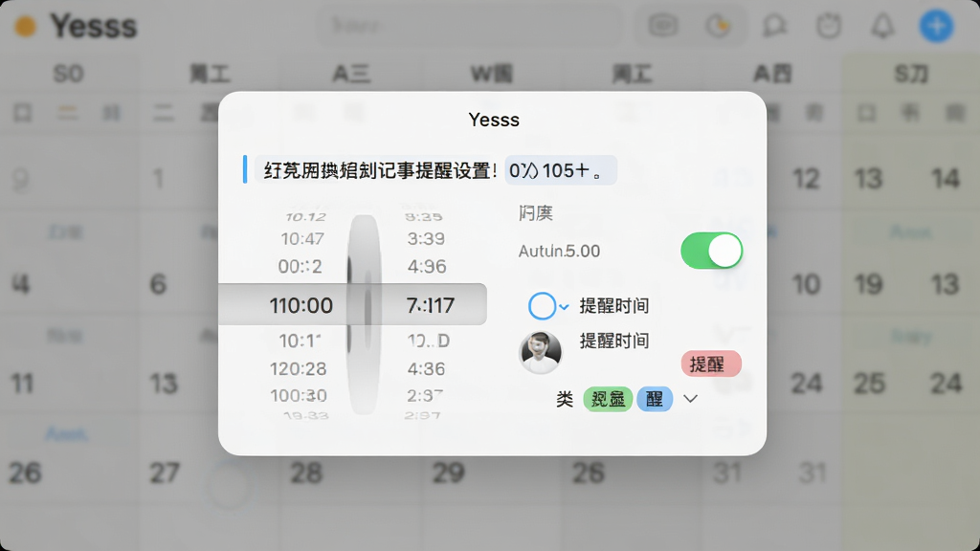980x551 pixels.
Task: Toggle the Autun.5.00 green switch
Action: (x=711, y=252)
